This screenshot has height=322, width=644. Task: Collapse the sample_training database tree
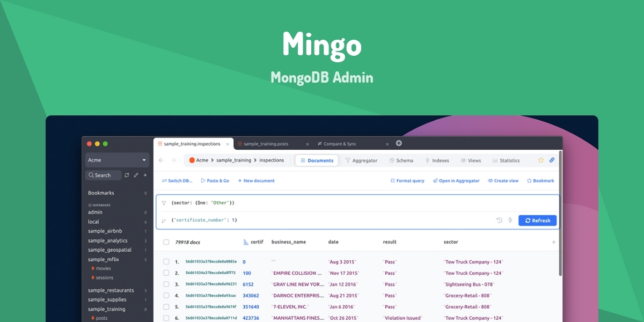106,309
